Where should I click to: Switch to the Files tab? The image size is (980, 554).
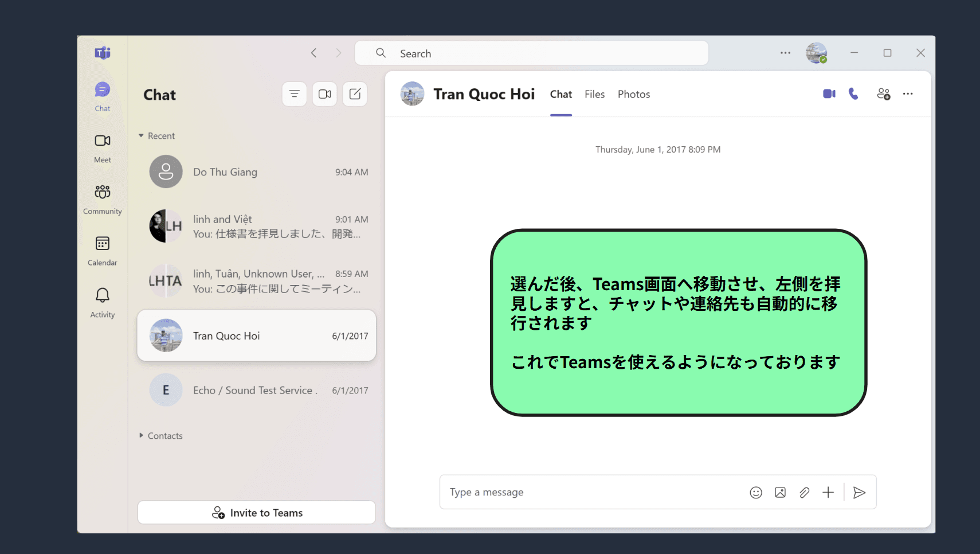594,94
